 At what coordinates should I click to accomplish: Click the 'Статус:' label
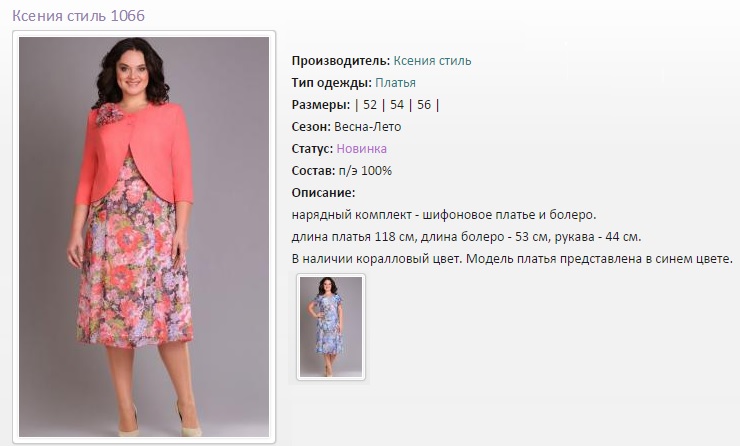[312, 149]
